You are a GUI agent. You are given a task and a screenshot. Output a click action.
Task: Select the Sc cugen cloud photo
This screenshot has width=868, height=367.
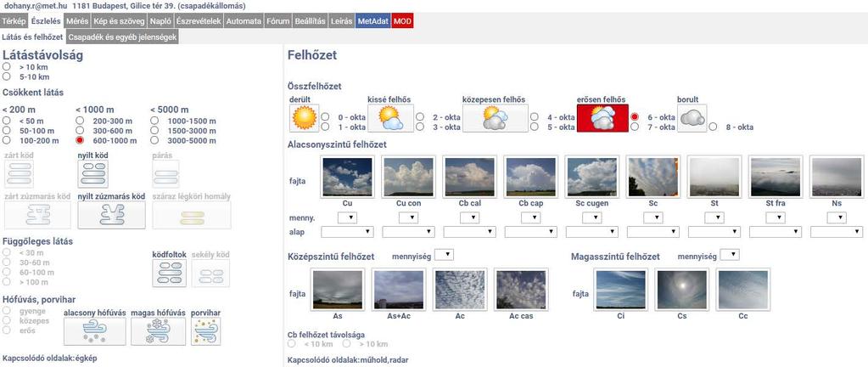(x=591, y=177)
